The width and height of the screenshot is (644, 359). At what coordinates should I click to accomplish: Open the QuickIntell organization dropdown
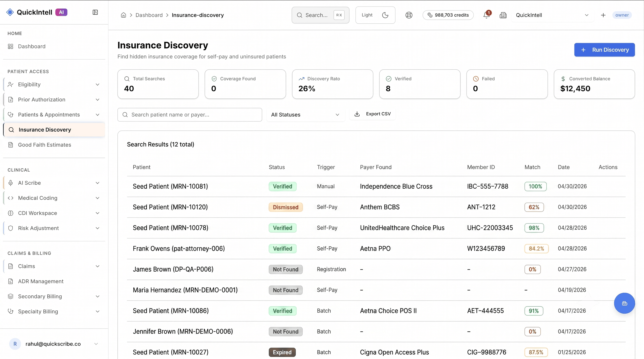(552, 15)
